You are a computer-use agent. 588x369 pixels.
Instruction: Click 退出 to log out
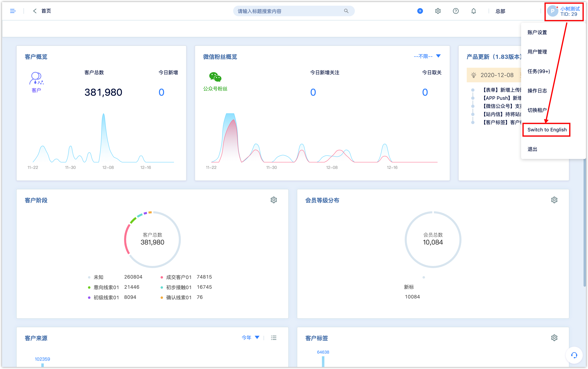pyautogui.click(x=532, y=149)
